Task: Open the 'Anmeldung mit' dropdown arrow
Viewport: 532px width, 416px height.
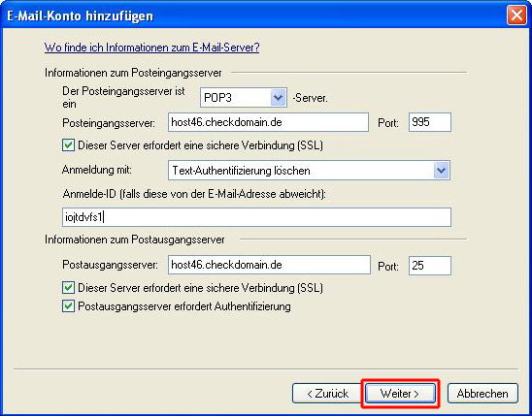Action: [441, 171]
